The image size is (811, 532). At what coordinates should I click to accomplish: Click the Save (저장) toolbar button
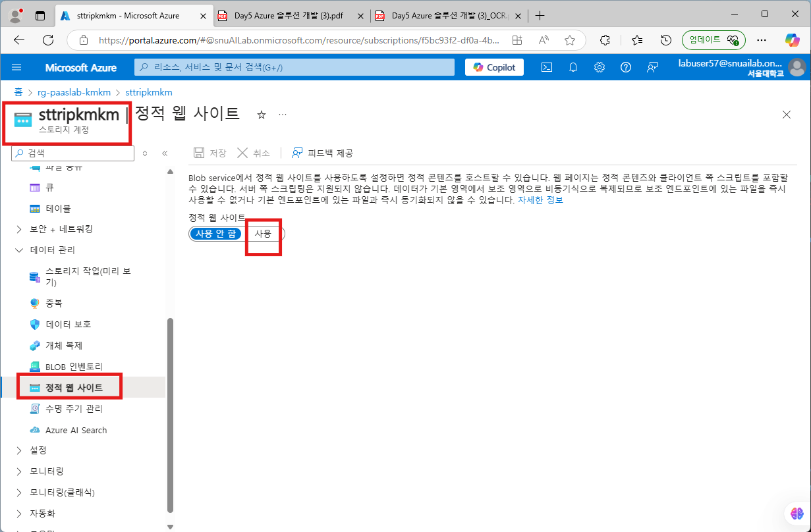click(210, 153)
